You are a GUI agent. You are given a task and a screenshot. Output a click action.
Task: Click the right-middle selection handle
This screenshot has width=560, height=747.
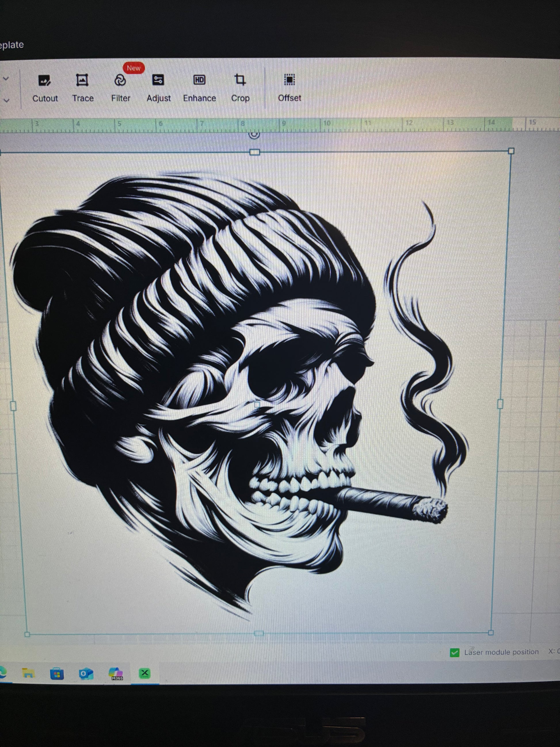coord(500,404)
